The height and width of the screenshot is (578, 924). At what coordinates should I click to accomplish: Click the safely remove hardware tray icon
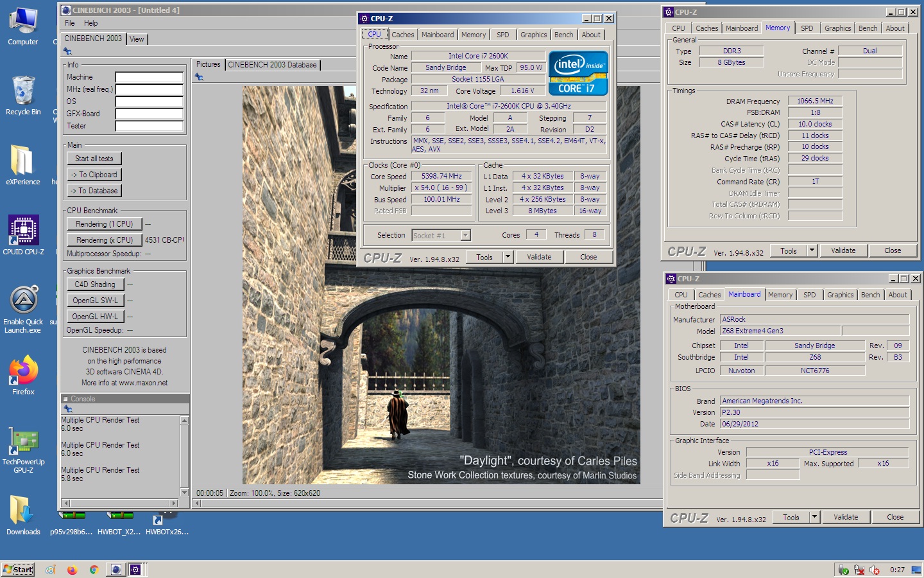coord(844,570)
